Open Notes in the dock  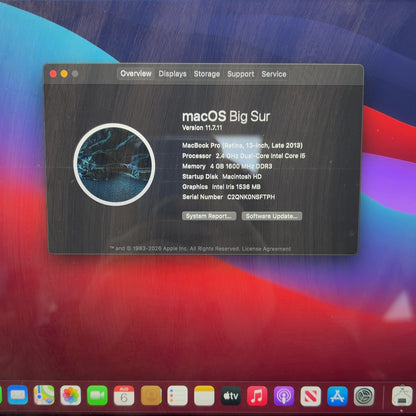pos(204,395)
